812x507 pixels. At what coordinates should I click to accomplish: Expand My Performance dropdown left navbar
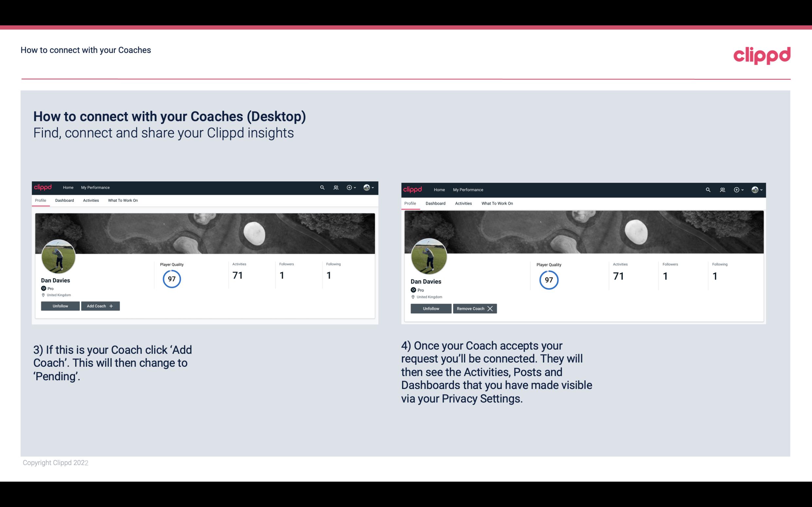point(95,187)
